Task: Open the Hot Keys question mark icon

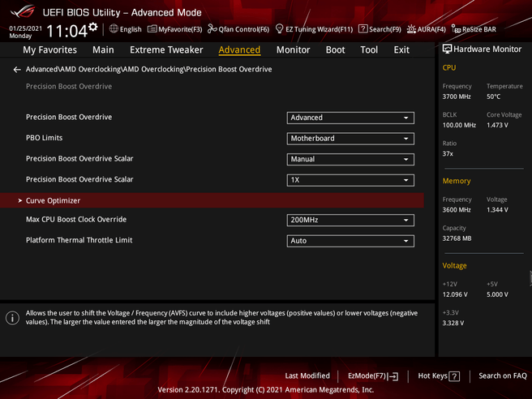Action: (x=454, y=376)
